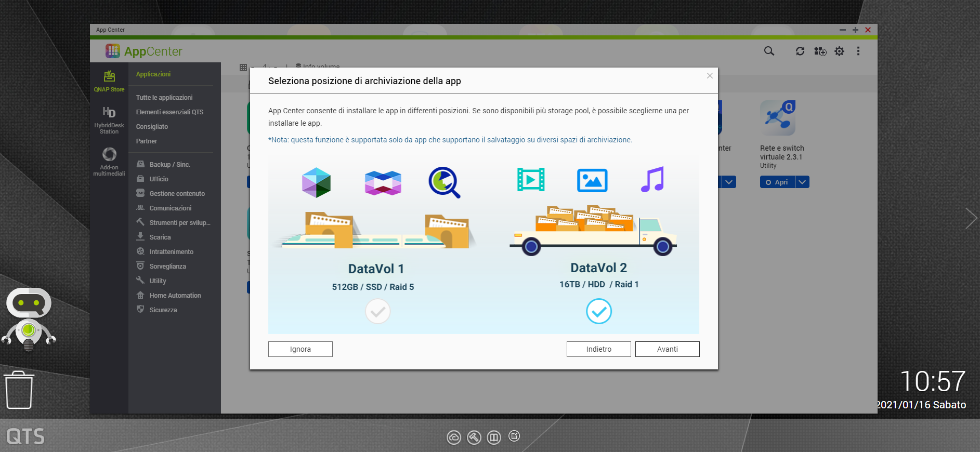Viewport: 980px width, 452px height.
Task: Open Comunicazioni category
Action: pyautogui.click(x=171, y=208)
